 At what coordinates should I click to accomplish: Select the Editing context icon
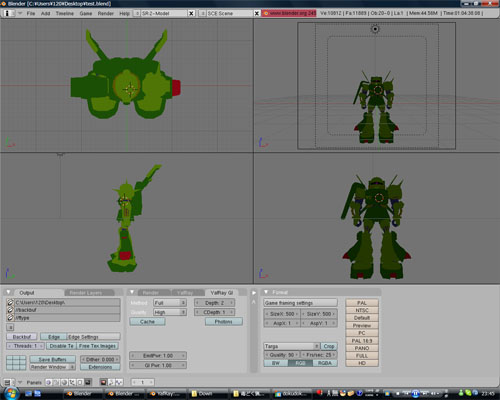point(80,382)
